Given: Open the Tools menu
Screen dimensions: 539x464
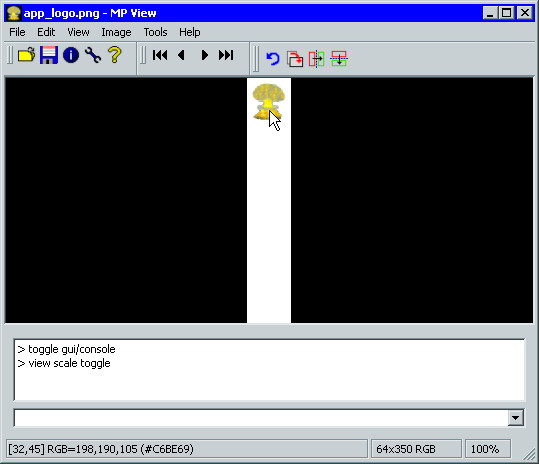Looking at the screenshot, I should point(155,32).
